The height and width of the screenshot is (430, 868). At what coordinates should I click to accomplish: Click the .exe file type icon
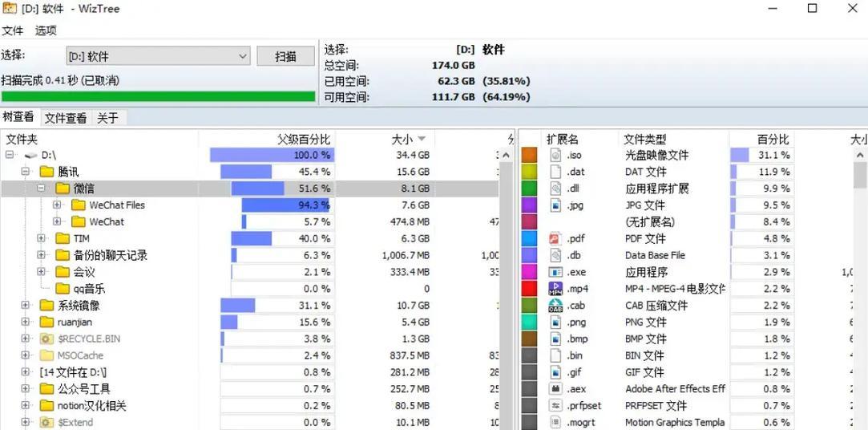point(555,272)
